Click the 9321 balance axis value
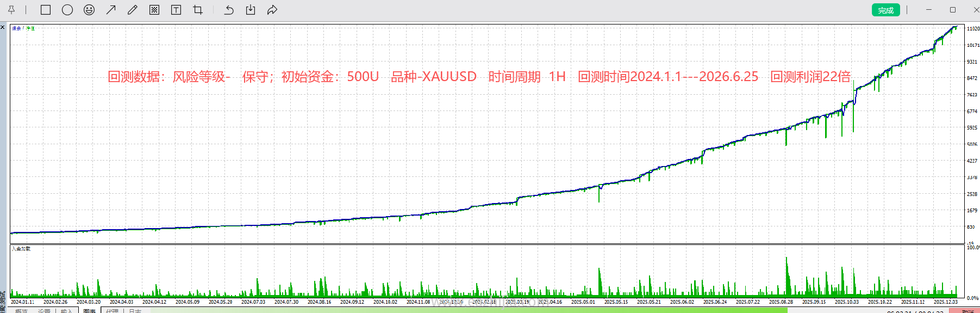The image size is (980, 313). (972, 62)
